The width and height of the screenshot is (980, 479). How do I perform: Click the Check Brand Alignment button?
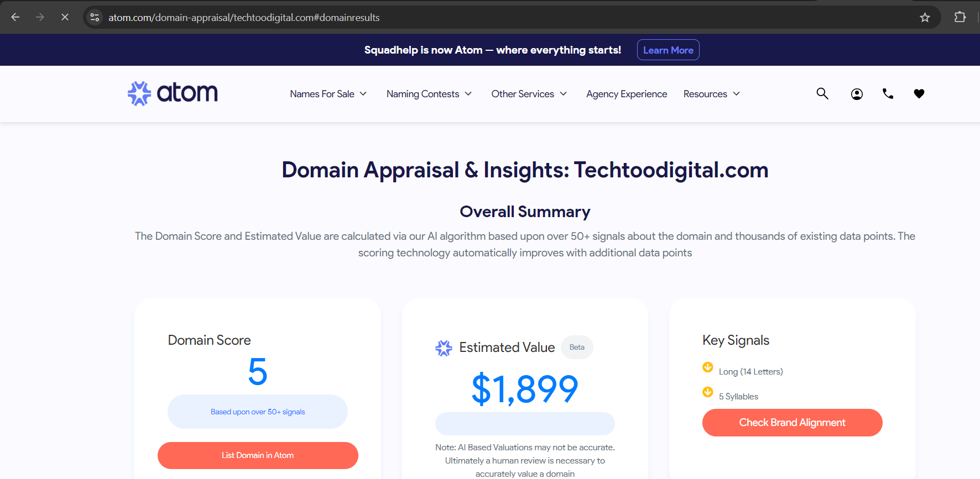pyautogui.click(x=792, y=423)
